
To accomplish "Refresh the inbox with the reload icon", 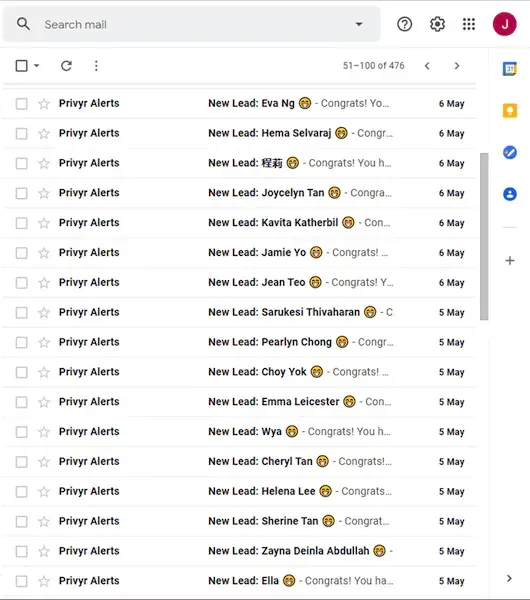I will pos(67,66).
